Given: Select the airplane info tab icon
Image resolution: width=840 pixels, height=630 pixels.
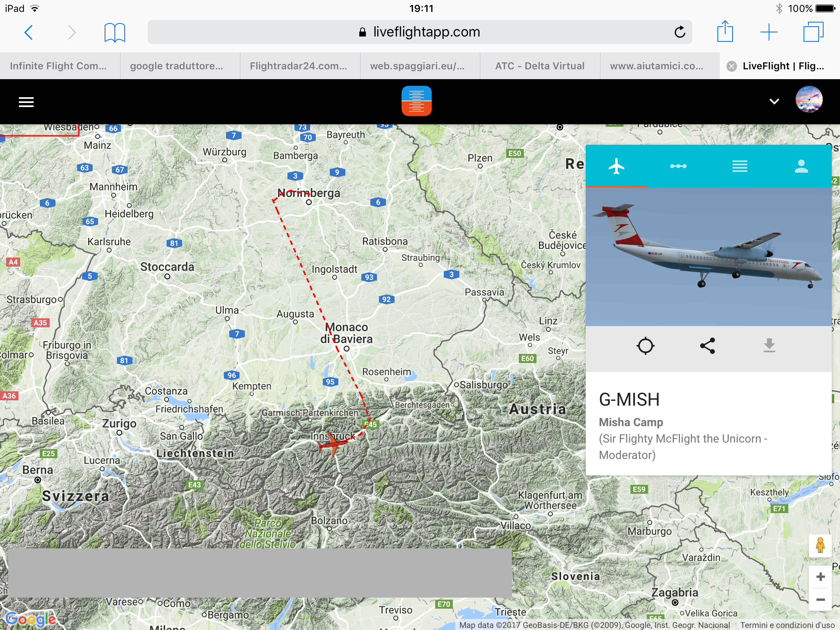Looking at the screenshot, I should [616, 166].
